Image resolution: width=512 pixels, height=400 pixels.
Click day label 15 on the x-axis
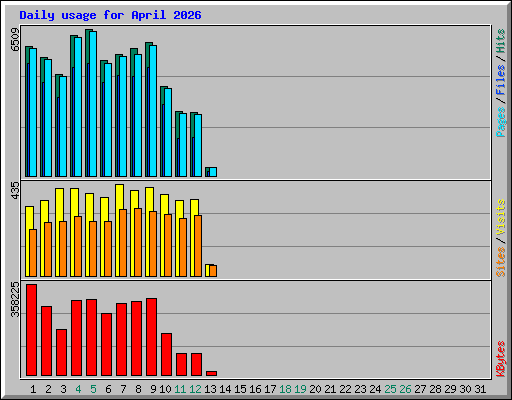click(240, 389)
